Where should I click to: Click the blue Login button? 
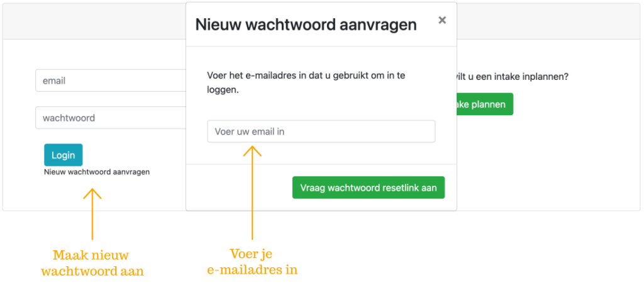pos(63,155)
